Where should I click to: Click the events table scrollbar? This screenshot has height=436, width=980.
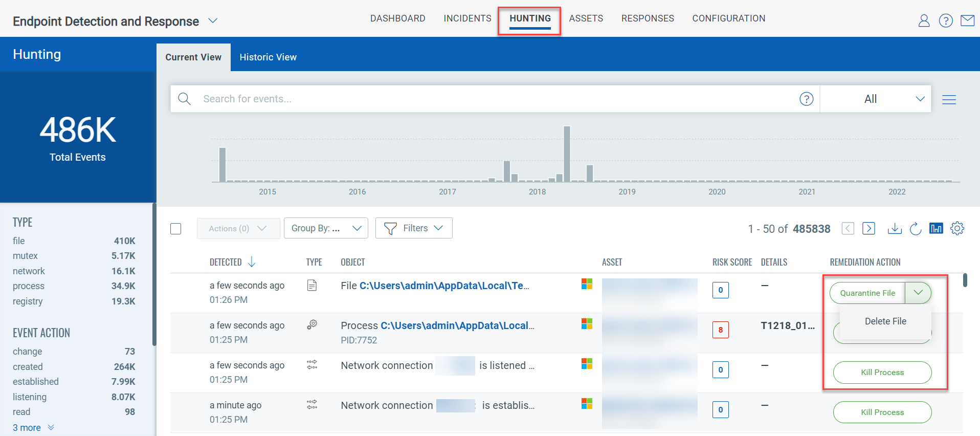pos(965,280)
